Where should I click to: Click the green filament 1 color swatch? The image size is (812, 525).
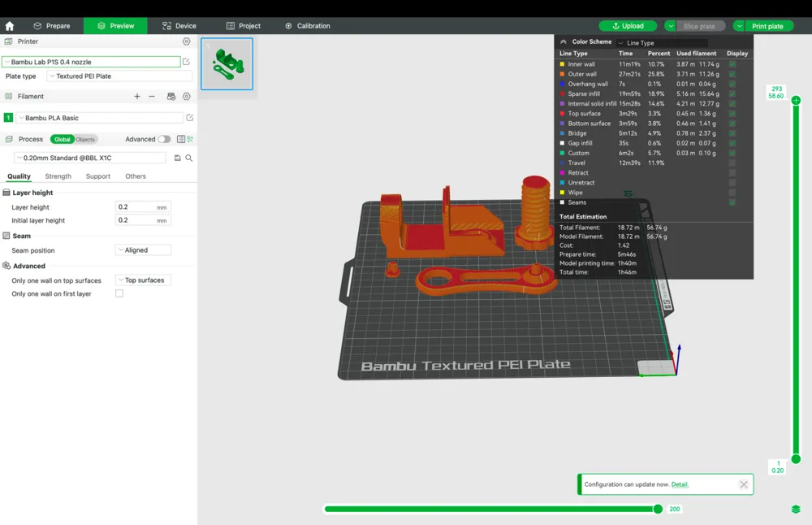8,118
